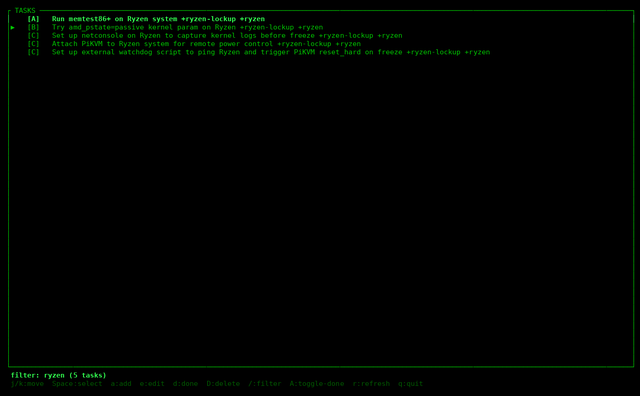
Task: Click the [A] priority marker on memtest86+ task
Action: [x=33, y=19]
